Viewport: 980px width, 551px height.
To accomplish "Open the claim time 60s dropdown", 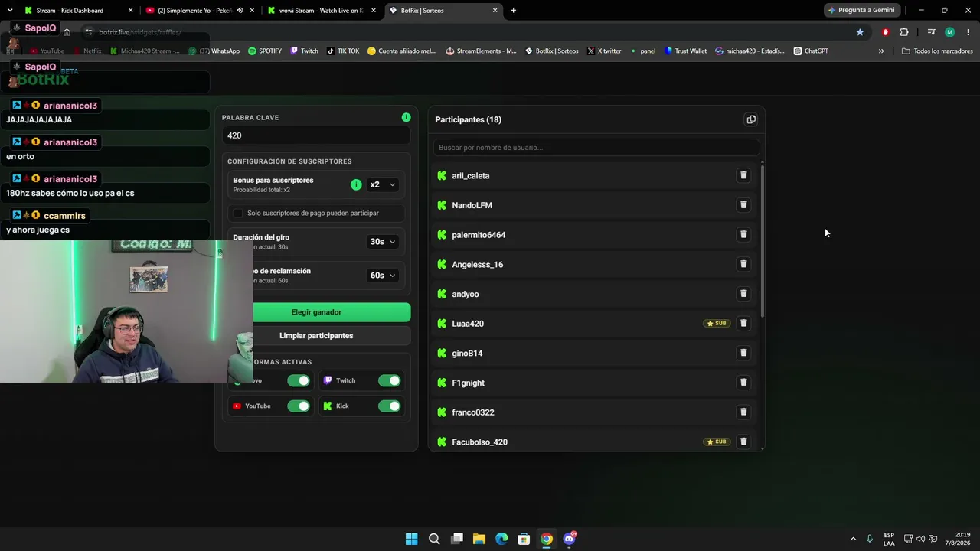I will 383,275.
